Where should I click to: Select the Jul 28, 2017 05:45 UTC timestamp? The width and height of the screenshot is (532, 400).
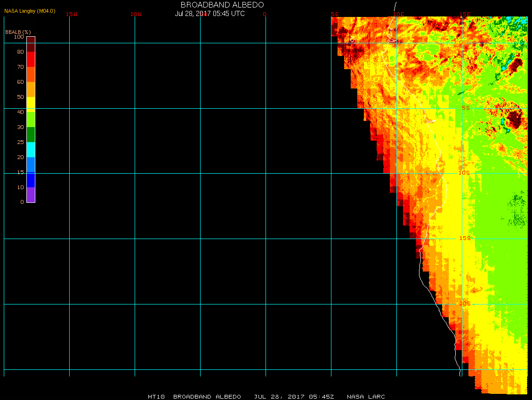click(x=210, y=14)
